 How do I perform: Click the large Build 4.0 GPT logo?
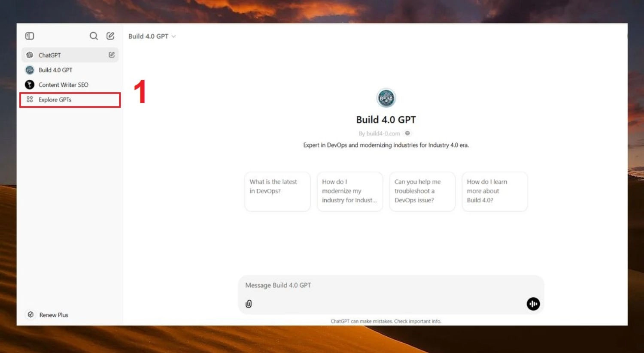(x=386, y=98)
